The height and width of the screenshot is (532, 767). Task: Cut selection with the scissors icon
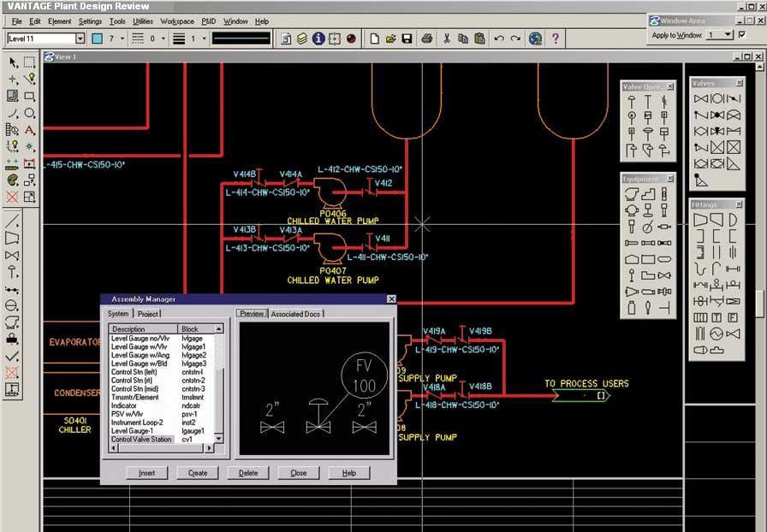click(x=445, y=38)
